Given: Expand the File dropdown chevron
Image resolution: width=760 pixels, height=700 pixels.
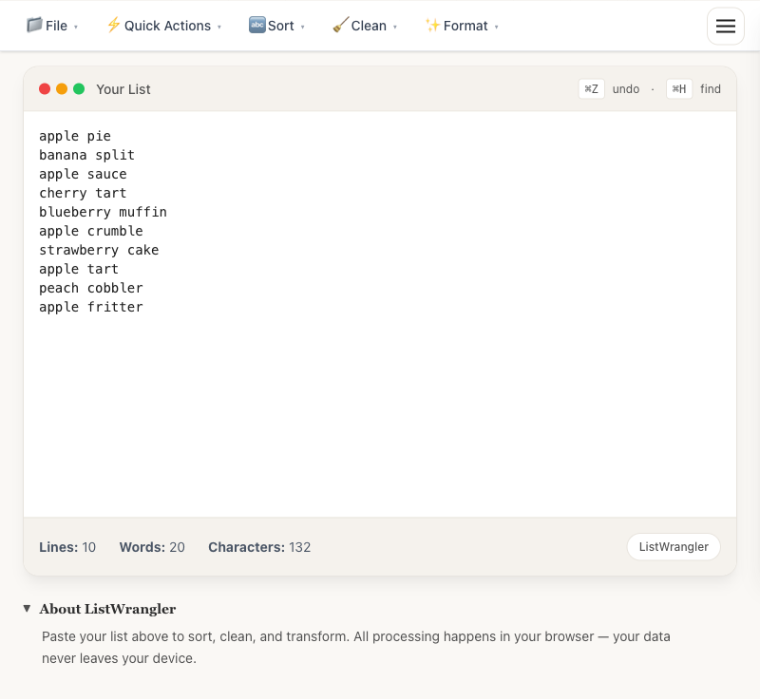Looking at the screenshot, I should coord(75,28).
